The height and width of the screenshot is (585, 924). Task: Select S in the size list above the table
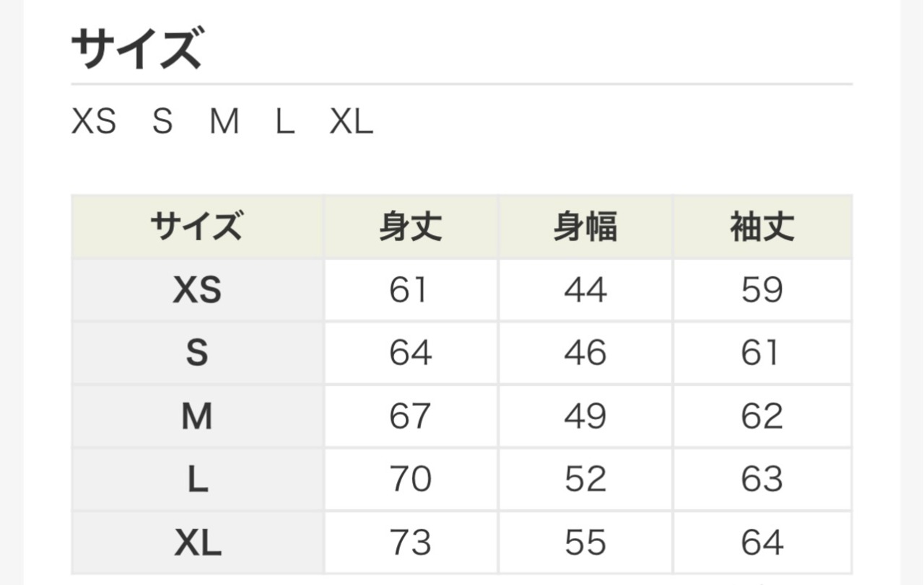pos(162,123)
